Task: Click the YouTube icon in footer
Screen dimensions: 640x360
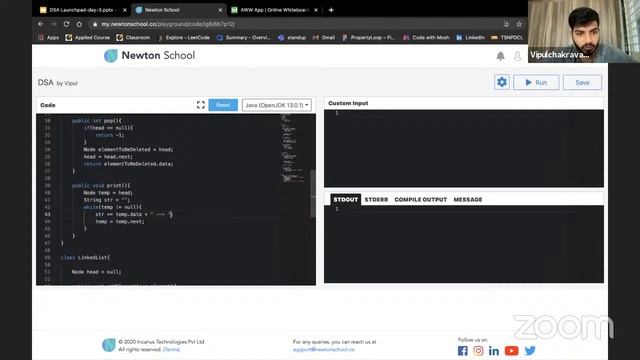Action: 511,351
